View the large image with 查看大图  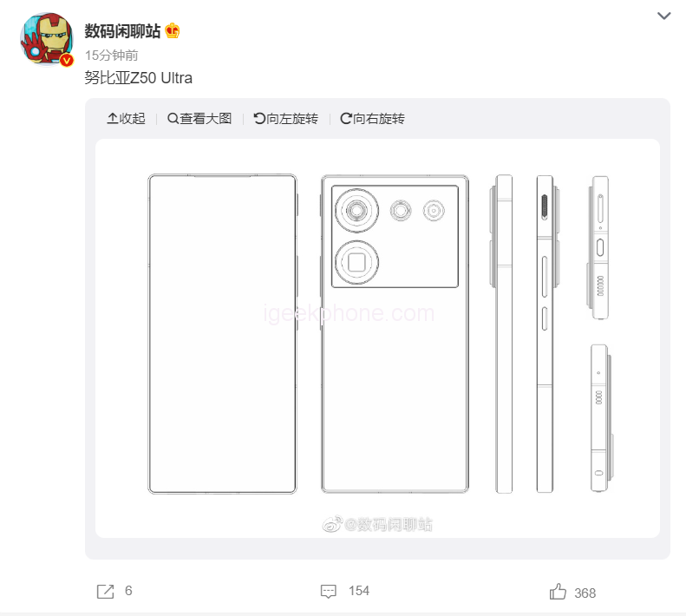click(199, 118)
